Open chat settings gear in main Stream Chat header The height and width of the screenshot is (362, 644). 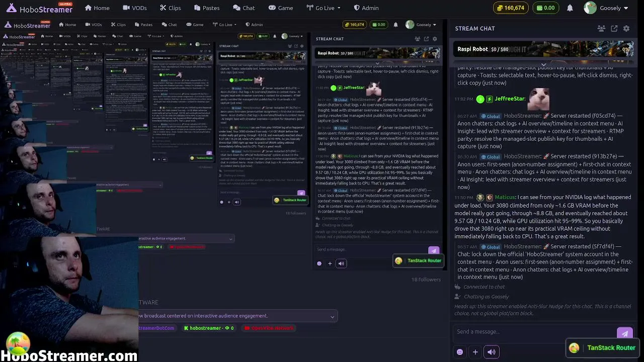[x=626, y=29]
